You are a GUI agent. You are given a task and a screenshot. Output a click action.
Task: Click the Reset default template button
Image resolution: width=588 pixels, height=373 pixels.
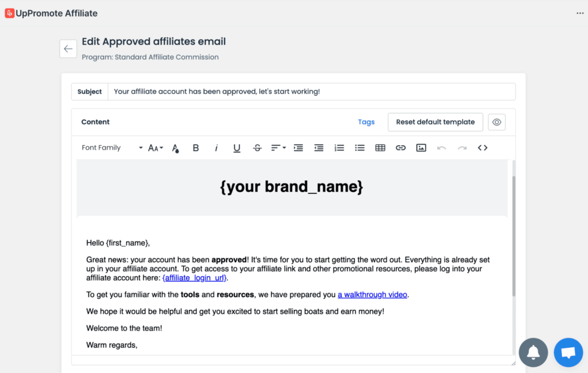pyautogui.click(x=435, y=122)
